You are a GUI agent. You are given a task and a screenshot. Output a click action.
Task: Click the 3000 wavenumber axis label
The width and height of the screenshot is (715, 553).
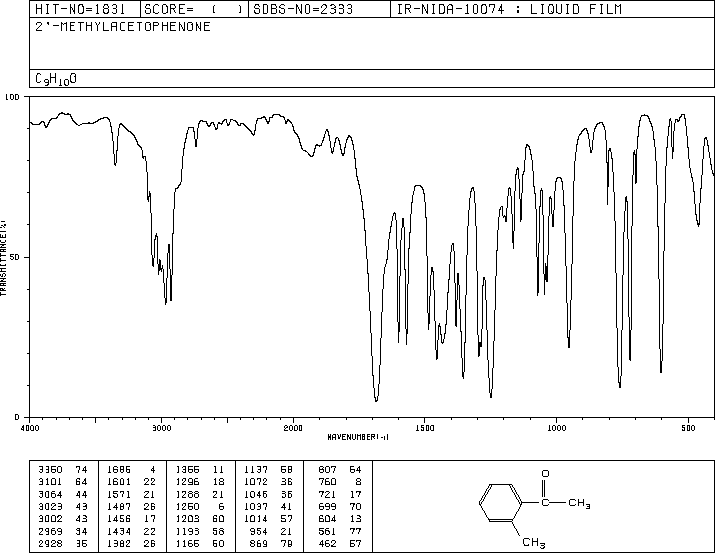pos(162,428)
